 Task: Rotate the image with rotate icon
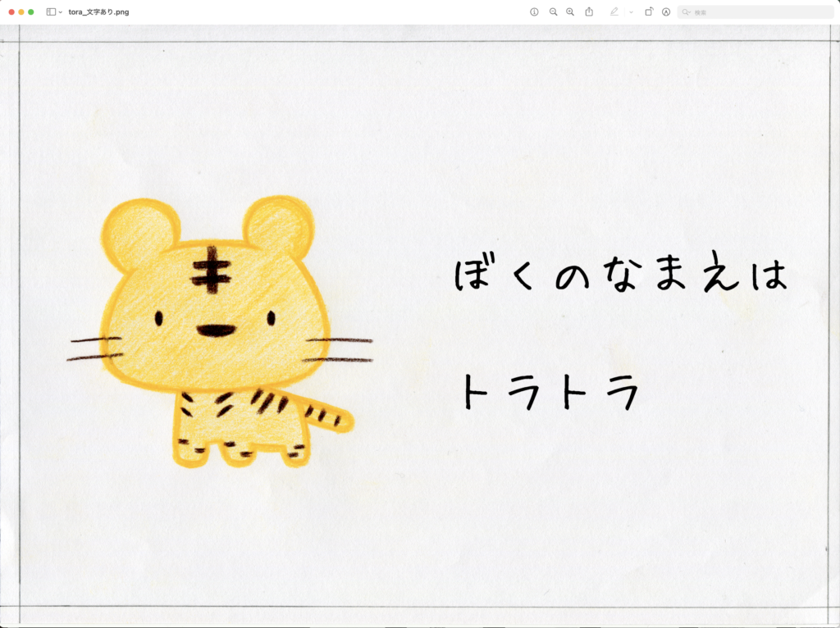pyautogui.click(x=648, y=12)
